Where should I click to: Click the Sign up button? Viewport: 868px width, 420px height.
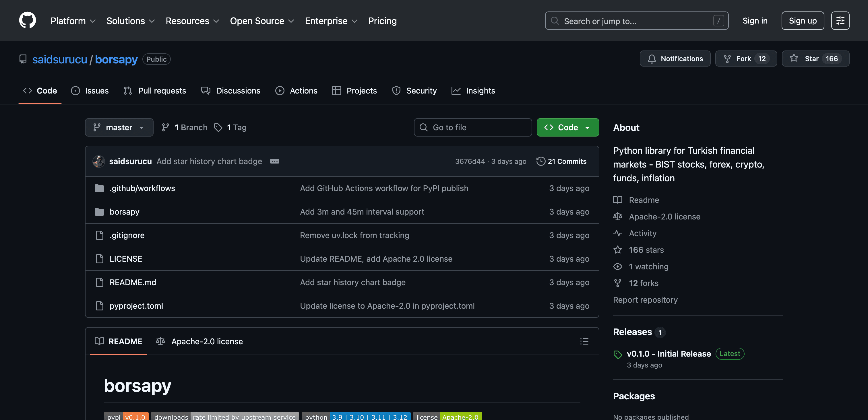[802, 21]
